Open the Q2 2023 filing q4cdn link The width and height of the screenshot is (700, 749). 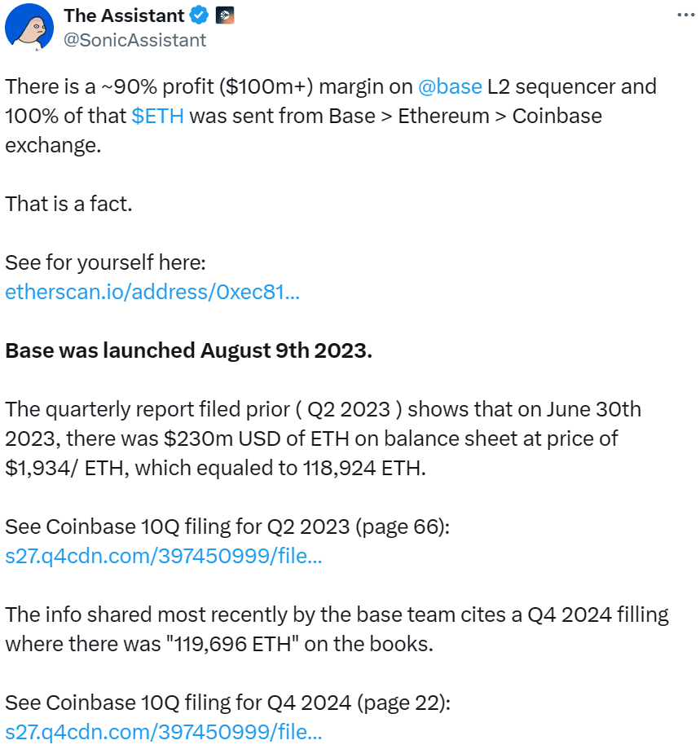tap(164, 556)
